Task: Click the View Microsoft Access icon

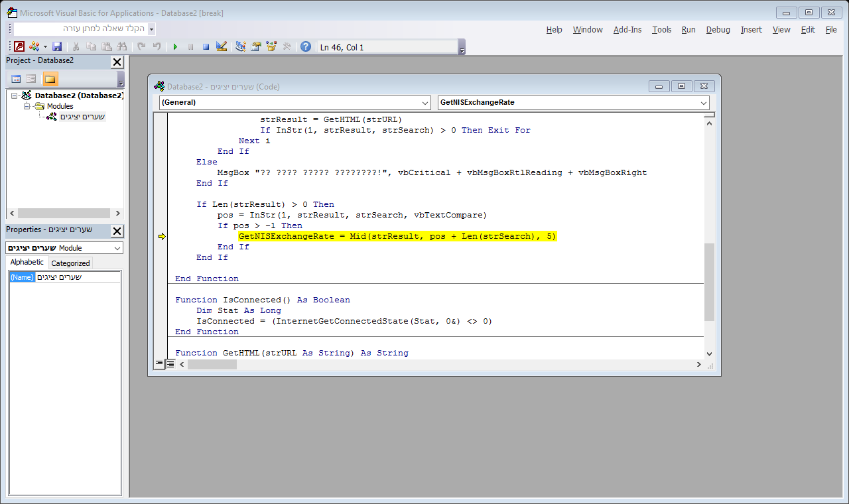Action: pos(19,46)
